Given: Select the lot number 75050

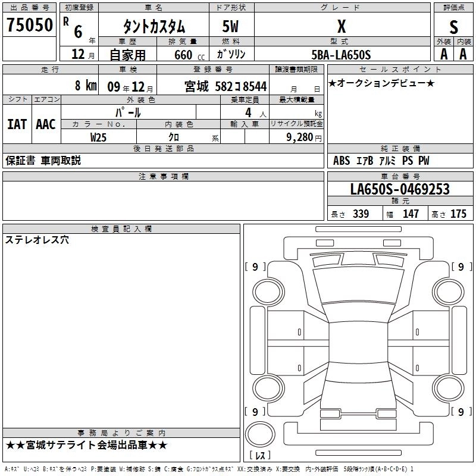Looking at the screenshot, I should point(29,26).
